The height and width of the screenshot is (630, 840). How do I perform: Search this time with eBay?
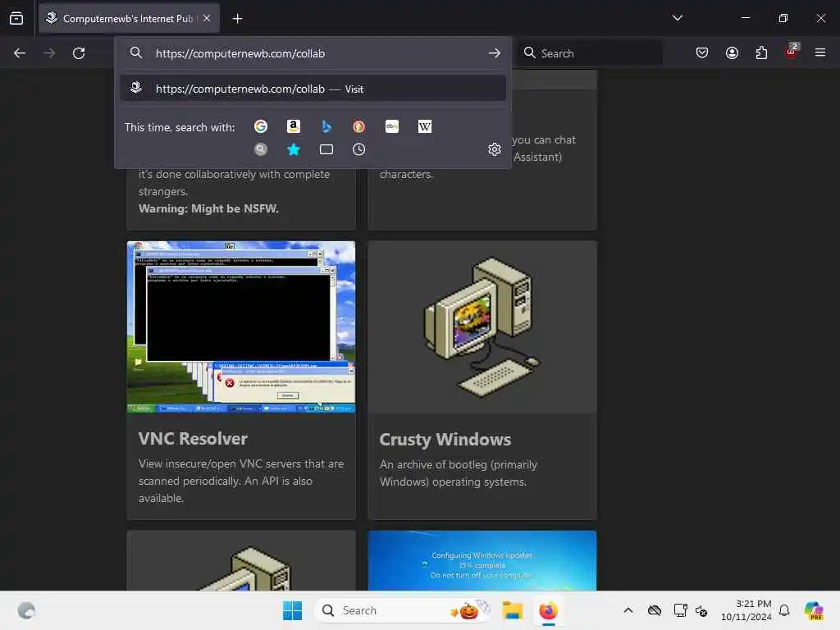391,126
